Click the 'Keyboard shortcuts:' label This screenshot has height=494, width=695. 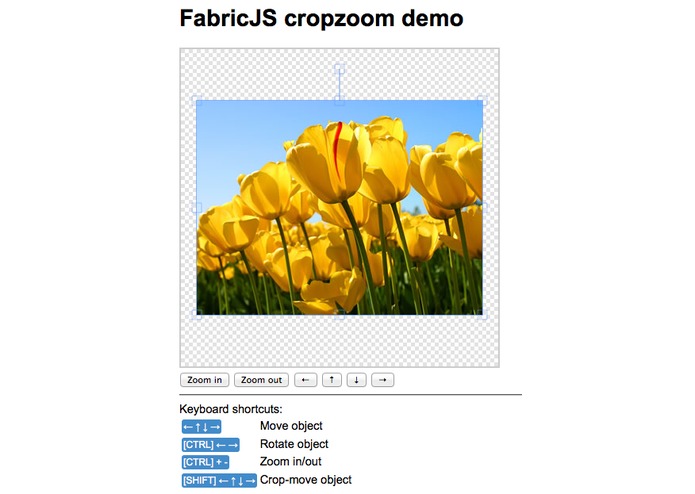231,409
